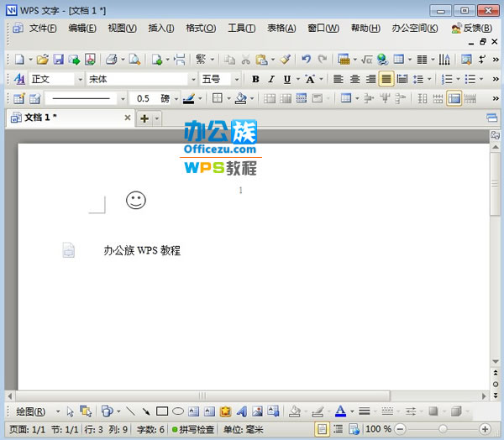504x440 pixels.
Task: Toggle Bold formatting
Action: [255, 79]
